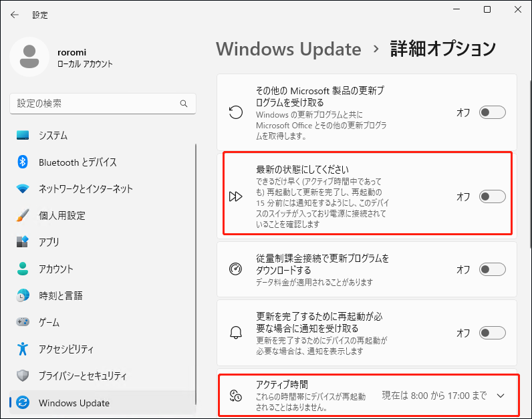Enable その他の Microsoft 製品の更新プログラム toggle
The width and height of the screenshot is (532, 419).
[493, 112]
